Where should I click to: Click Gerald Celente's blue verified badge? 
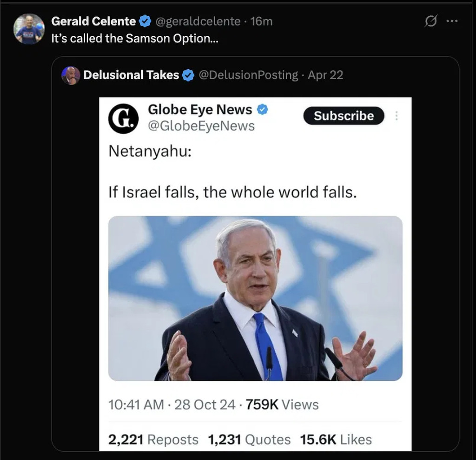[x=145, y=21]
